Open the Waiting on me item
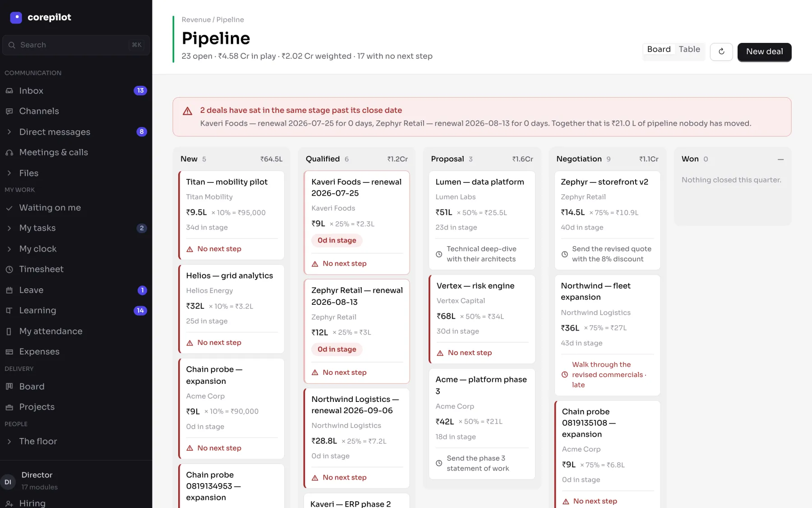 click(x=76, y=208)
